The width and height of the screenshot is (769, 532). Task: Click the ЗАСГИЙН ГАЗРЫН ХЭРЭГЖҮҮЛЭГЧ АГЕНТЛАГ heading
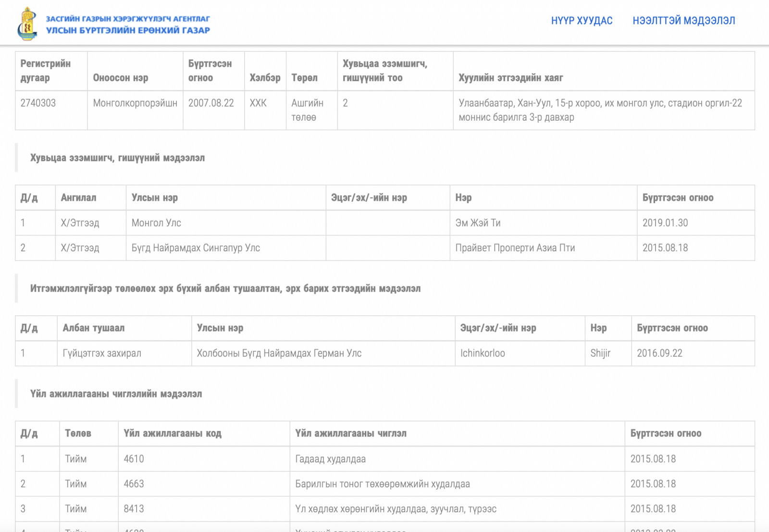128,19
